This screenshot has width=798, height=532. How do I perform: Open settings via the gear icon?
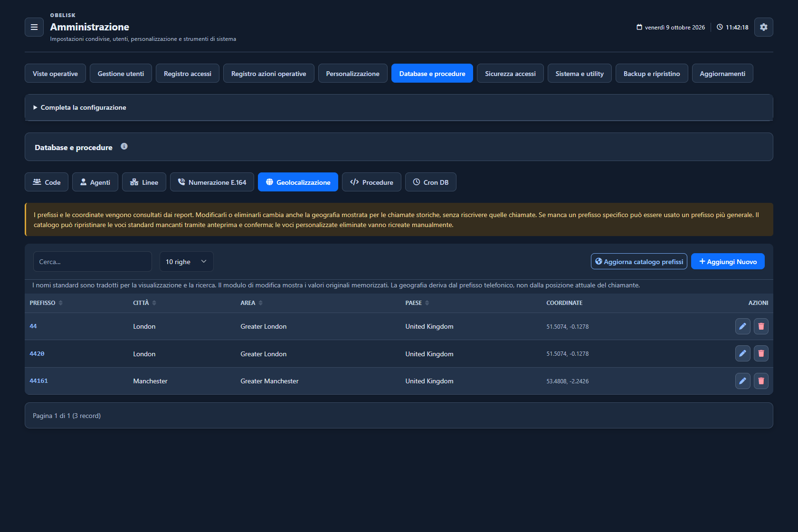(x=764, y=27)
